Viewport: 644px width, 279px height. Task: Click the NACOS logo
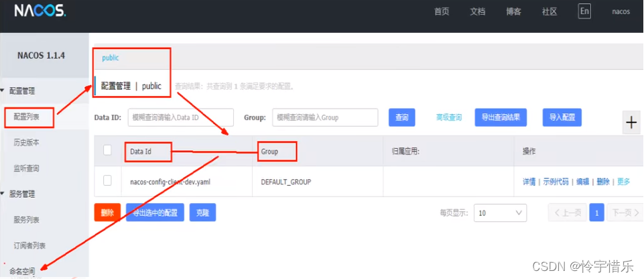click(40, 11)
